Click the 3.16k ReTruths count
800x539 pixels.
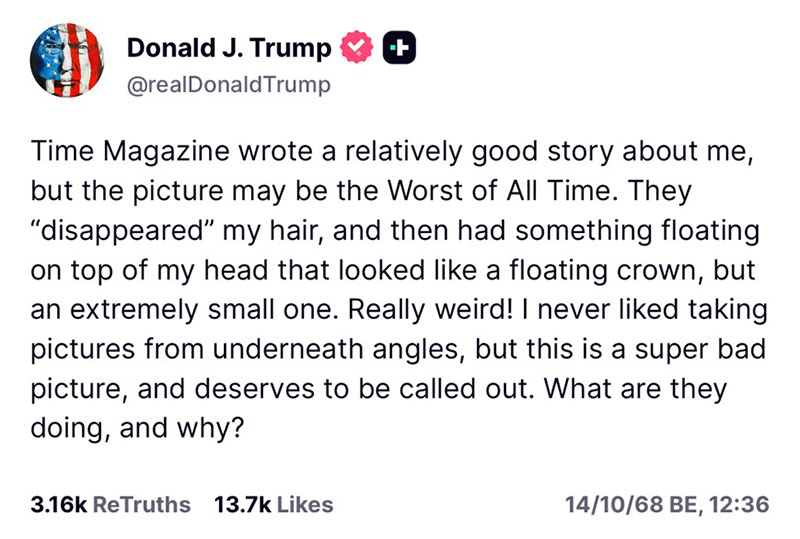point(59,504)
